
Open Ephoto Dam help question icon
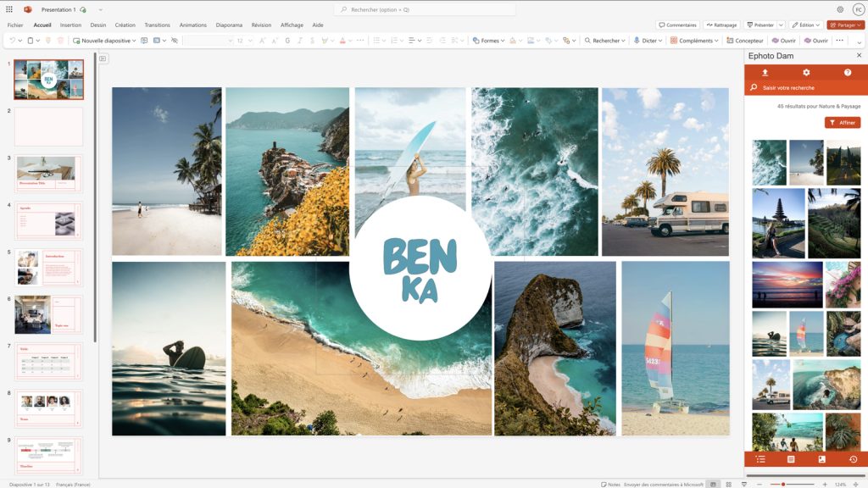click(x=848, y=73)
